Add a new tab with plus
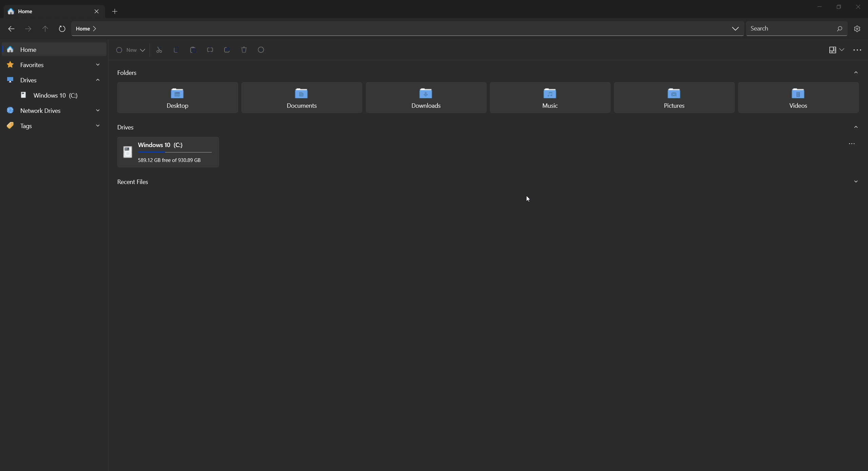868x471 pixels. pos(115,12)
